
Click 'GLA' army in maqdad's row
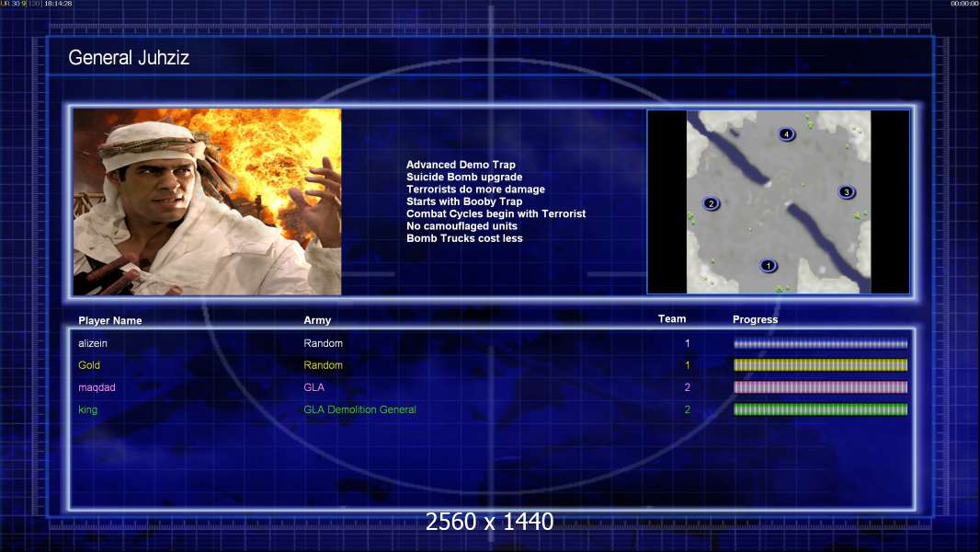313,387
